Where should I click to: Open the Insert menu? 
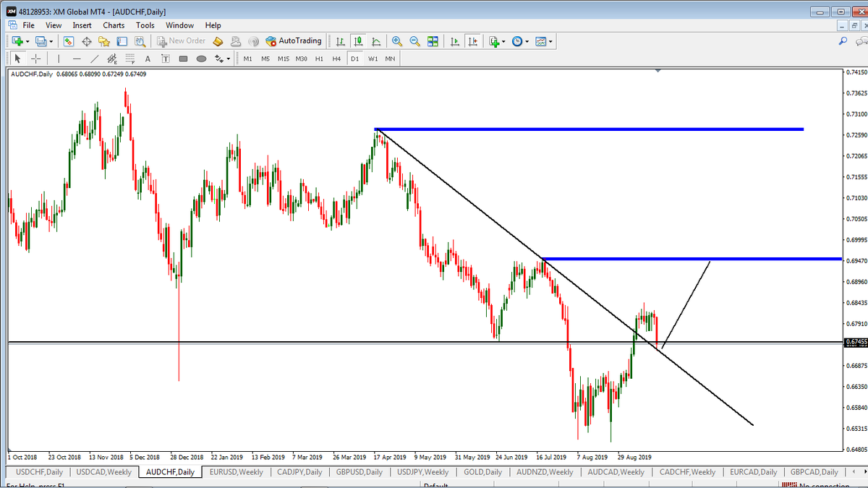[82, 25]
